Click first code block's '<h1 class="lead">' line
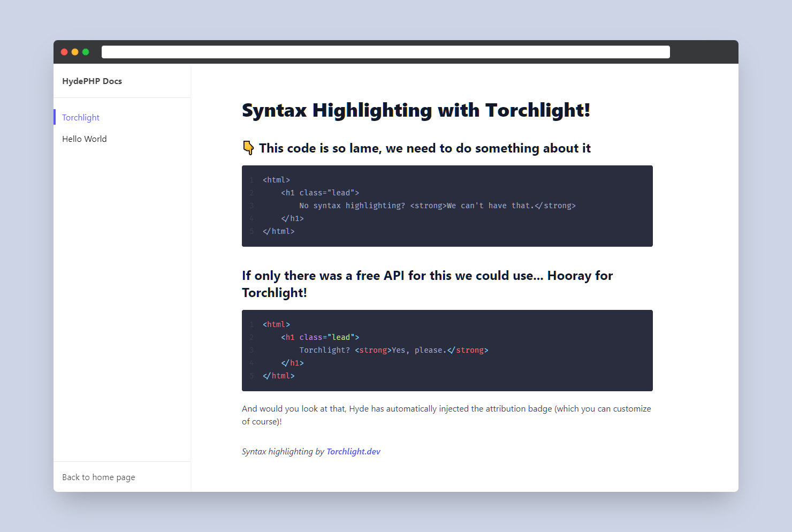Image resolution: width=792 pixels, height=532 pixels. pos(320,193)
